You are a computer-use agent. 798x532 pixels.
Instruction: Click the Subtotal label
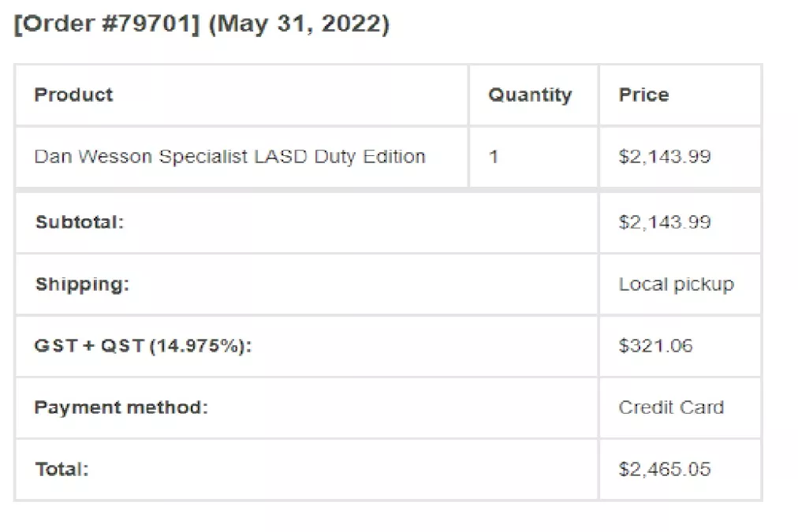80,221
